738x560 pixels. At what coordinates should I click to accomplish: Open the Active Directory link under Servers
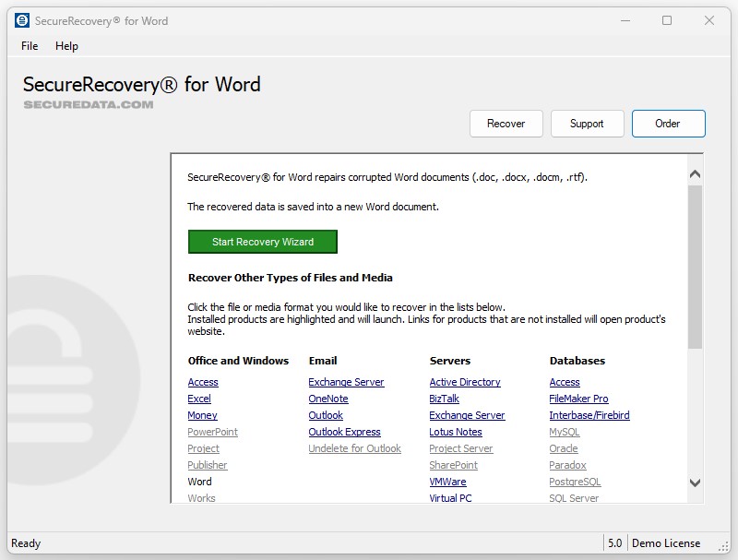click(x=465, y=382)
